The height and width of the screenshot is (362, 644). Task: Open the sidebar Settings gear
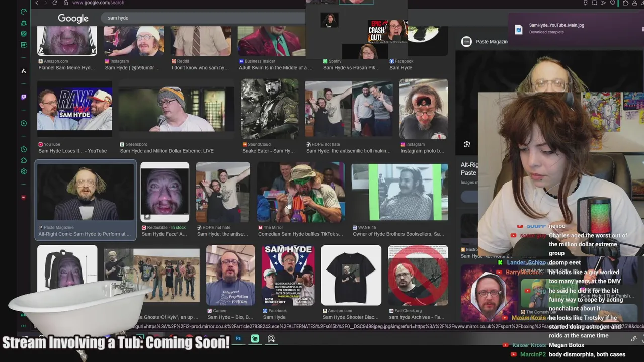coord(24,171)
